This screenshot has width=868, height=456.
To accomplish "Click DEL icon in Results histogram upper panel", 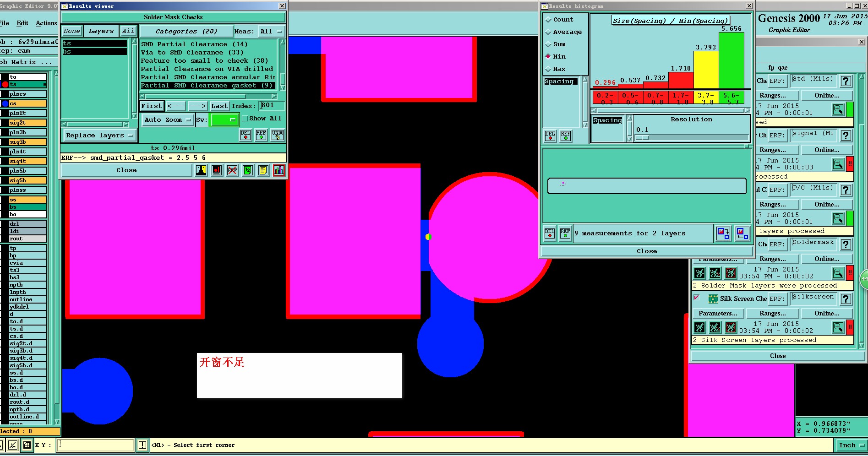I will (x=550, y=136).
